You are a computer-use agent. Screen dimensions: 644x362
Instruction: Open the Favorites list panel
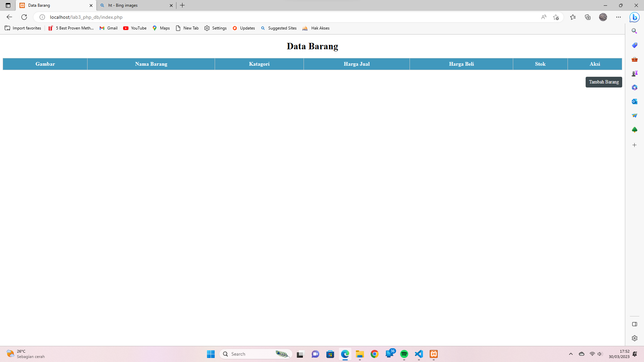pyautogui.click(x=573, y=17)
